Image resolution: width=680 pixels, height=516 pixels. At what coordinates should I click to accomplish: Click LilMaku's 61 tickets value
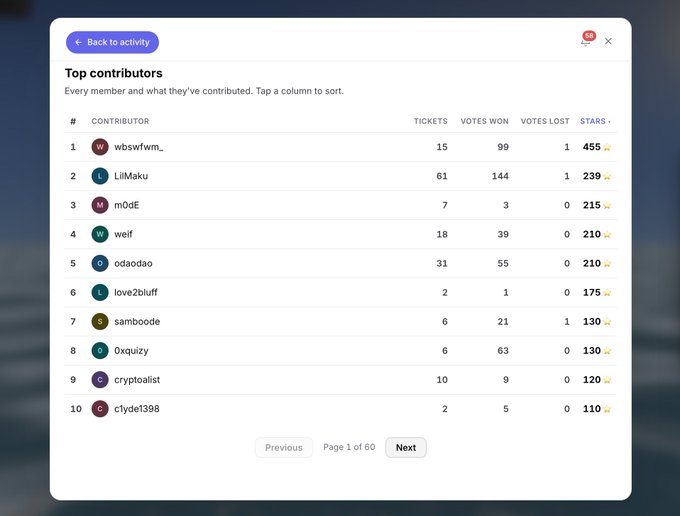point(442,176)
